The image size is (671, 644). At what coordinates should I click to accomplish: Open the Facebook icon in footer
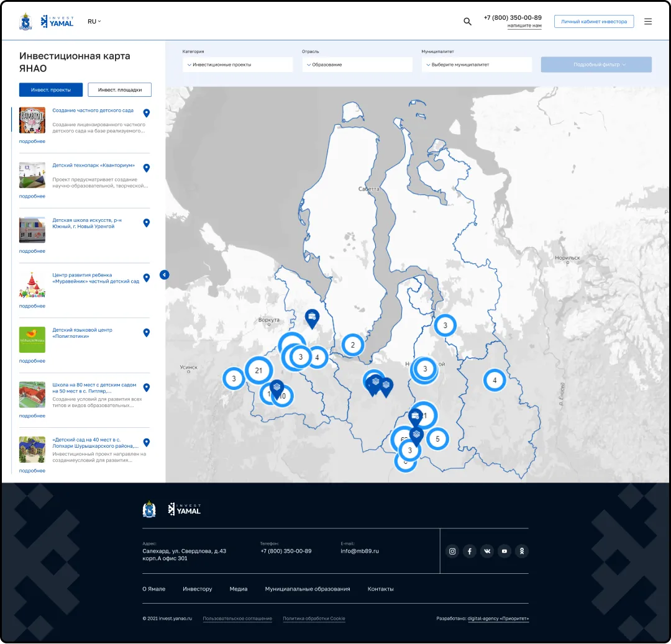coord(470,551)
